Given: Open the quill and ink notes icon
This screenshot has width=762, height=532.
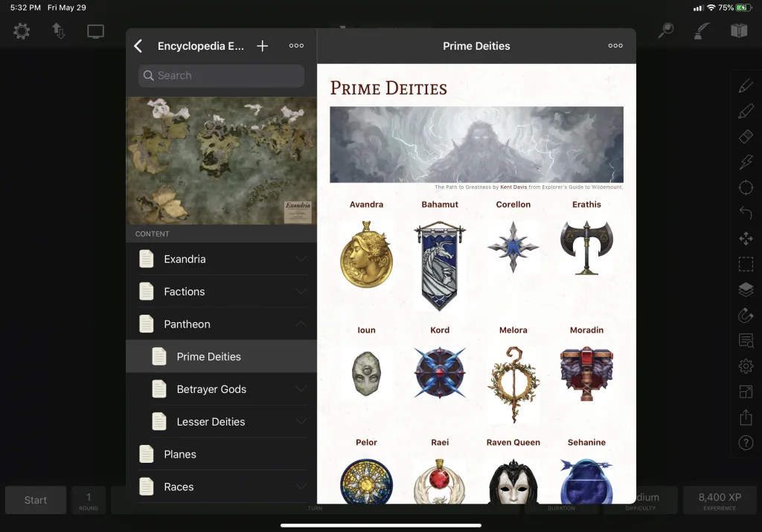Looking at the screenshot, I should [701, 31].
